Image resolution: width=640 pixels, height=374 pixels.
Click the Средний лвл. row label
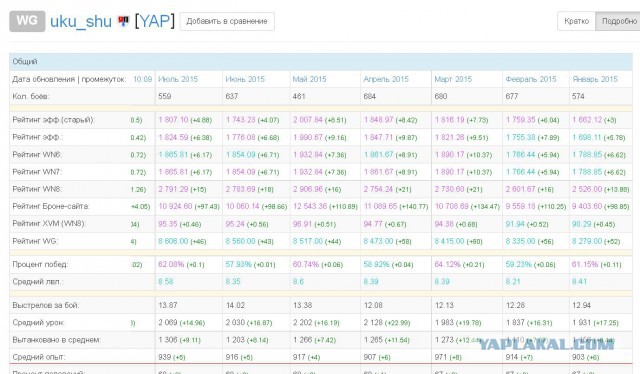pos(38,281)
